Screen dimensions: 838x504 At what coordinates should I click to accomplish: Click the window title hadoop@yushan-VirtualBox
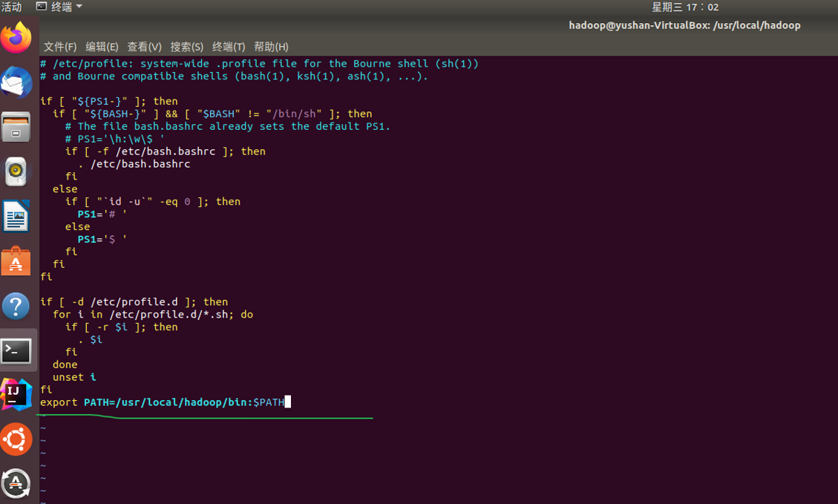point(684,25)
